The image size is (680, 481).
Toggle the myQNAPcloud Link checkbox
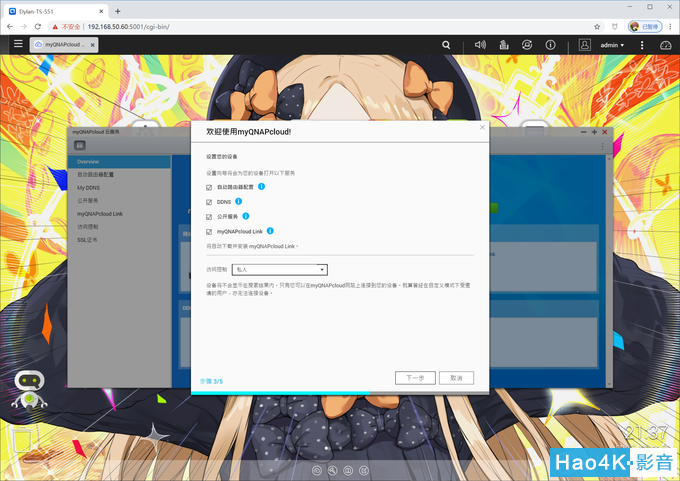point(209,232)
